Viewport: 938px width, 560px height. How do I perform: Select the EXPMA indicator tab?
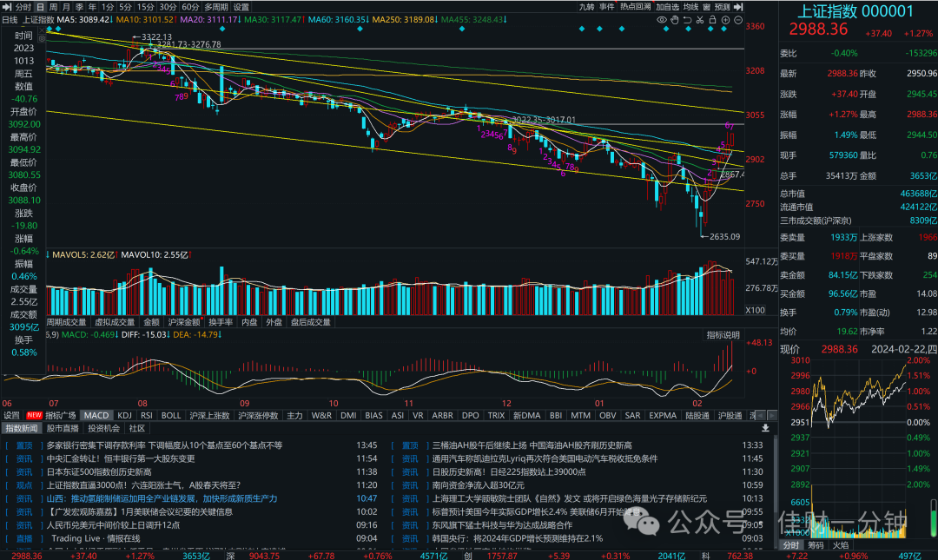tap(663, 415)
